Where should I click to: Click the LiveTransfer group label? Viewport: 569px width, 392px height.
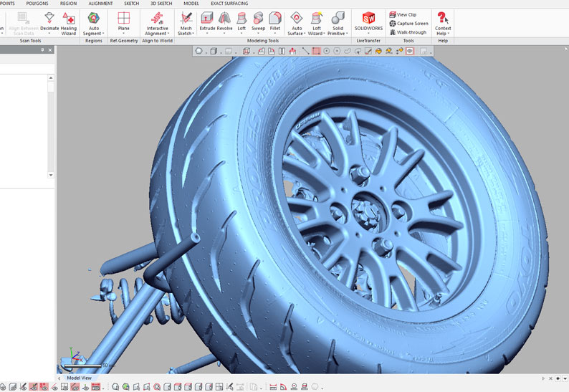368,41
